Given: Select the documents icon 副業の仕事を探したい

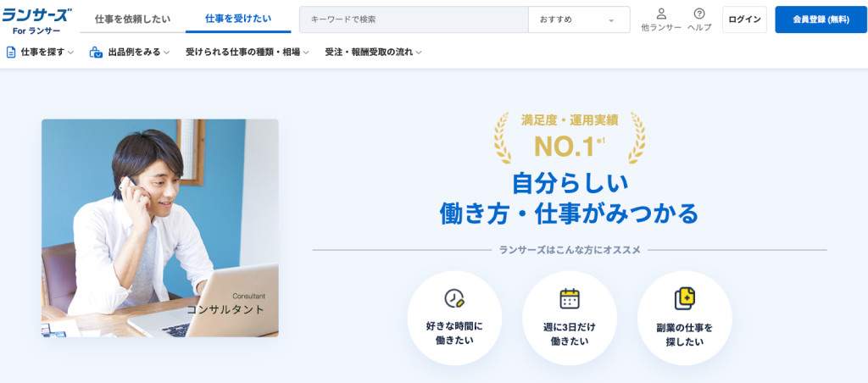Looking at the screenshot, I should (x=684, y=299).
